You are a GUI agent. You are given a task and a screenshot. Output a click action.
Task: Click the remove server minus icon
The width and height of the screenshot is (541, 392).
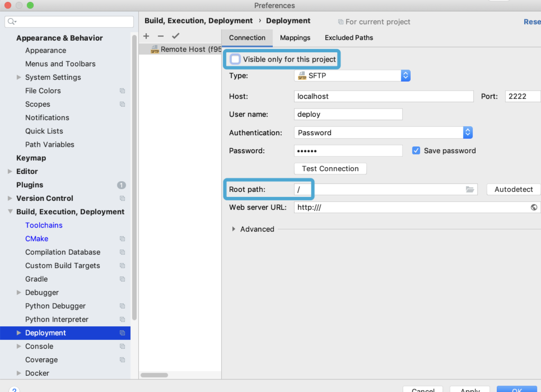[x=160, y=36]
